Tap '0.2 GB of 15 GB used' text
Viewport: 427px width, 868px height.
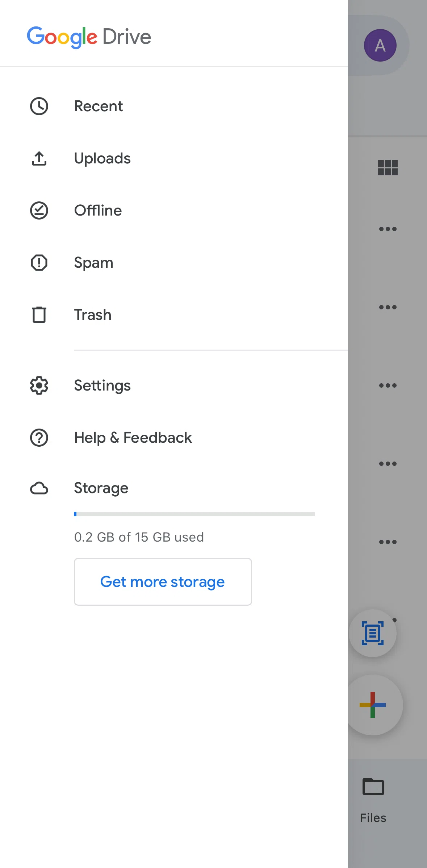139,537
